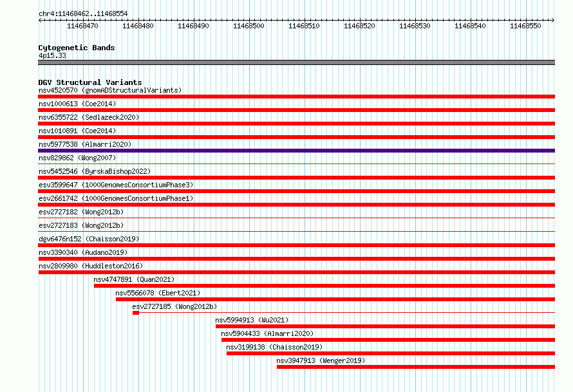Click ruler position 11468510
This screenshot has width=573, height=392.
point(304,26)
